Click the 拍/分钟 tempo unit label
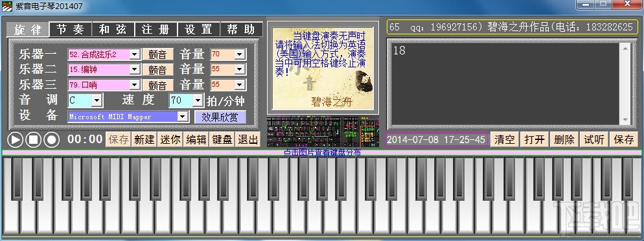This screenshot has width=644, height=241. coord(226,100)
